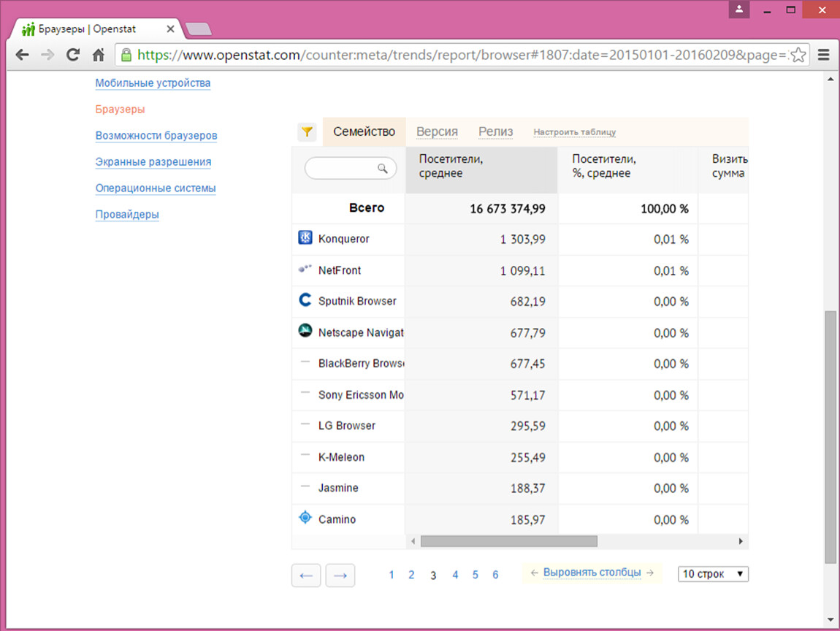Image resolution: width=840 pixels, height=631 pixels.
Task: Go to next page with right arrow button
Action: (x=340, y=575)
